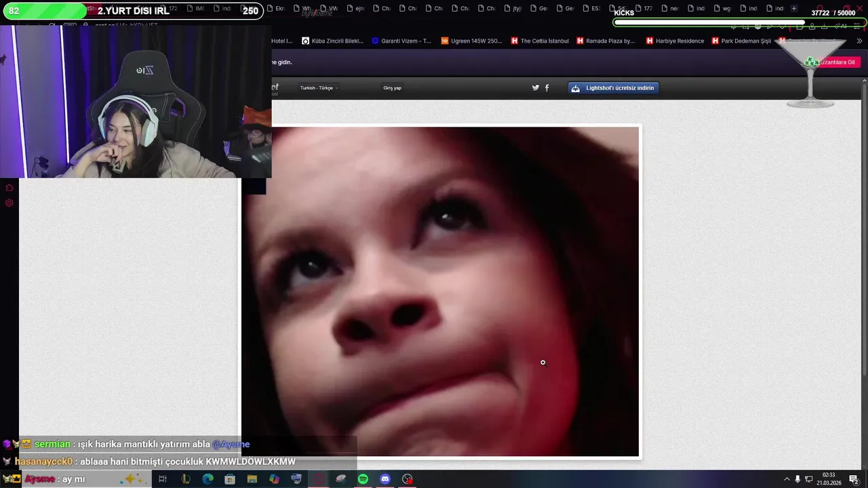
Task: Open the Spotify taskbar icon
Action: click(x=363, y=479)
